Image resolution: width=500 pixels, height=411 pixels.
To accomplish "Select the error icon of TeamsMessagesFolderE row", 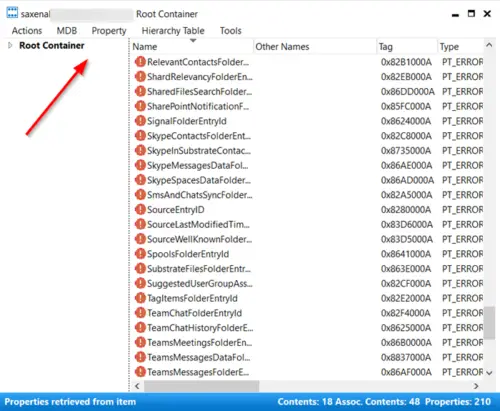I will click(140, 372).
